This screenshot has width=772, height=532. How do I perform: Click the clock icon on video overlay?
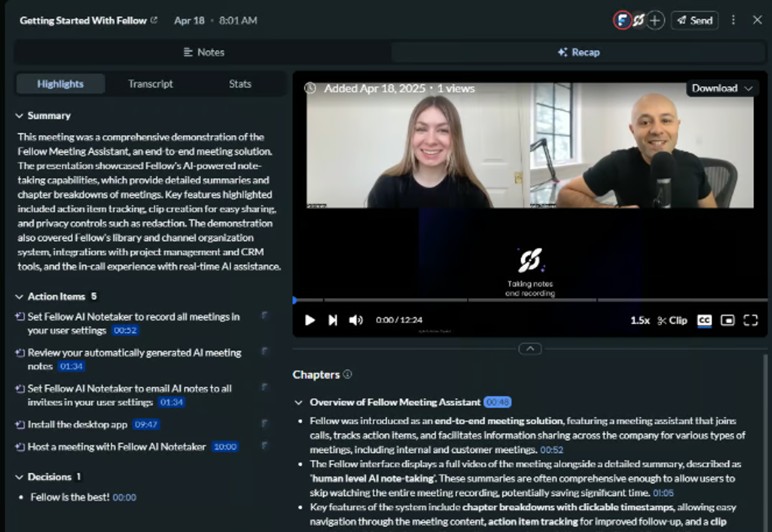pos(310,88)
